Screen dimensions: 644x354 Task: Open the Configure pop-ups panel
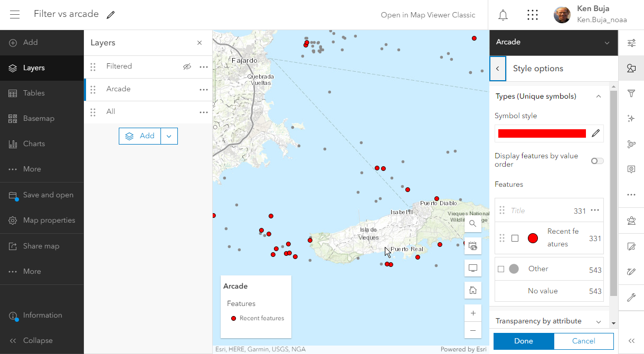click(x=631, y=169)
